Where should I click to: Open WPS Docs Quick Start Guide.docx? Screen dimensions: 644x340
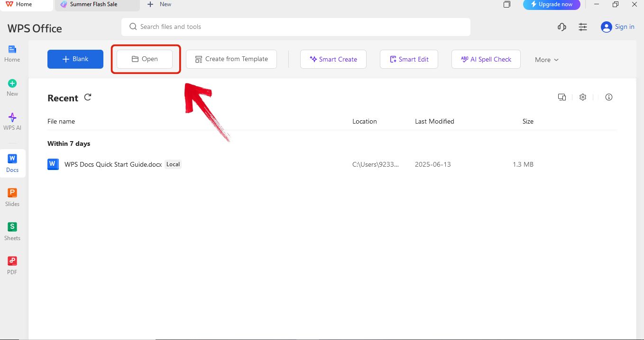coord(113,164)
